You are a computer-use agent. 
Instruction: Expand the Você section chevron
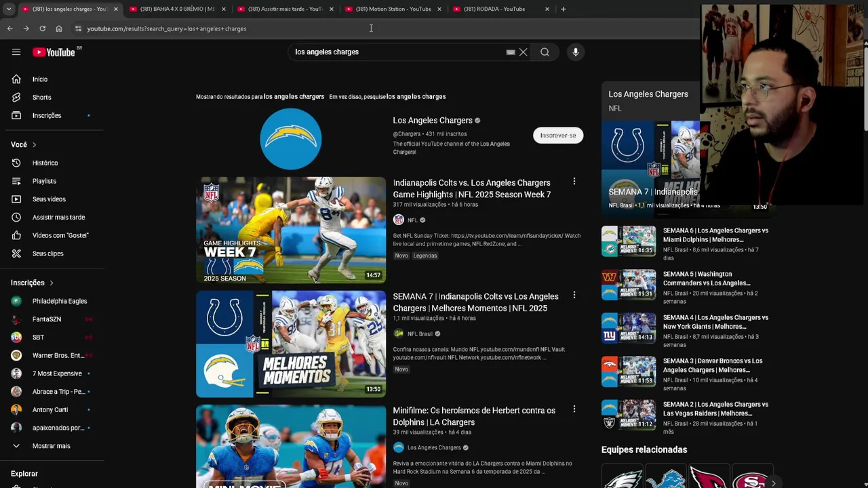pyautogui.click(x=34, y=144)
